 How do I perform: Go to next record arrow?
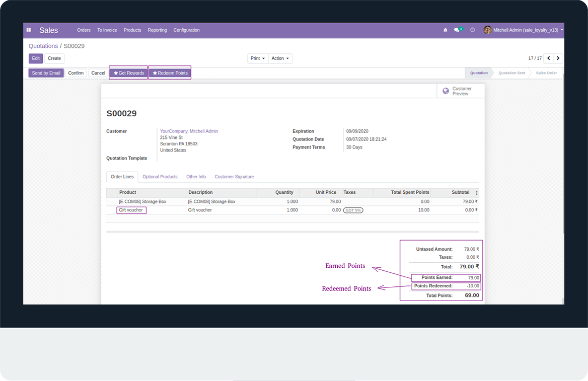tap(558, 58)
